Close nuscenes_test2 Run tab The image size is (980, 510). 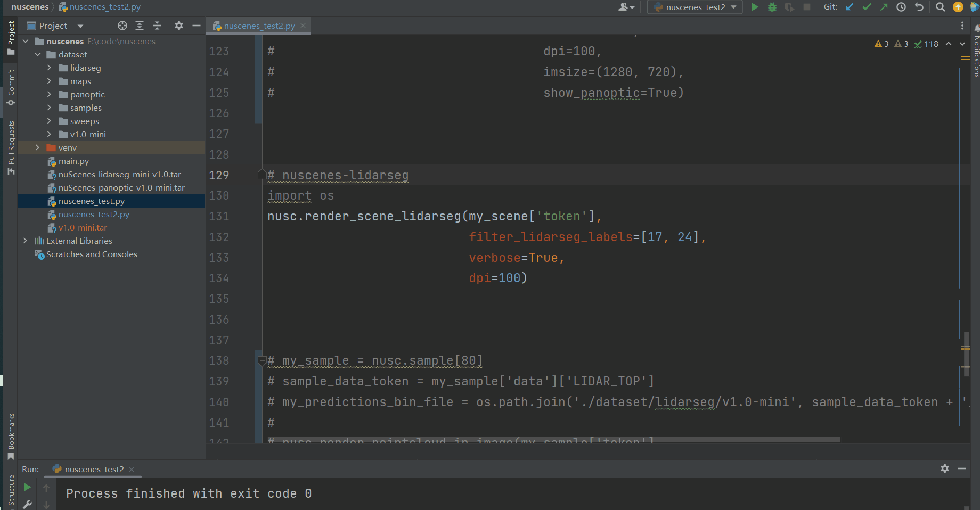click(x=132, y=469)
